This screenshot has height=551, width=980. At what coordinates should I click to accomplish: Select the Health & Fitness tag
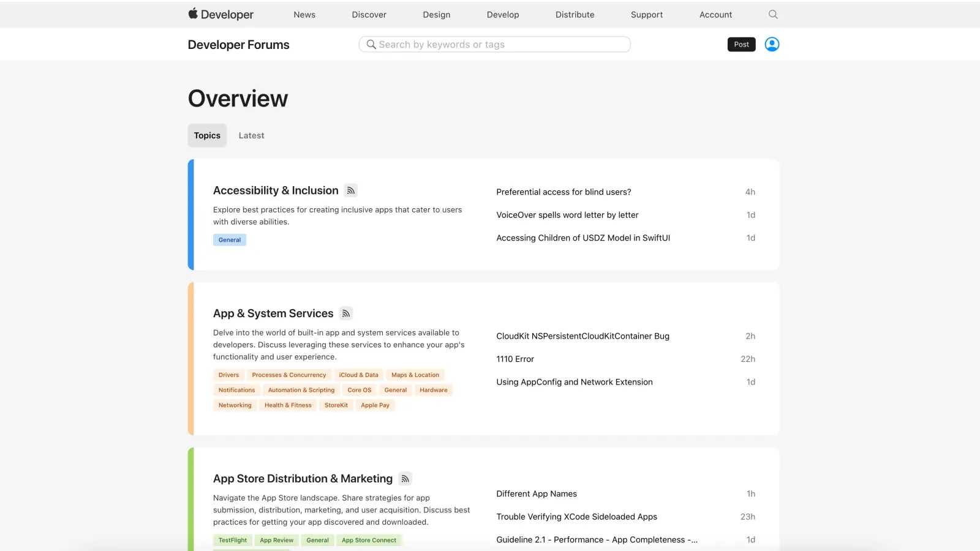[288, 405]
